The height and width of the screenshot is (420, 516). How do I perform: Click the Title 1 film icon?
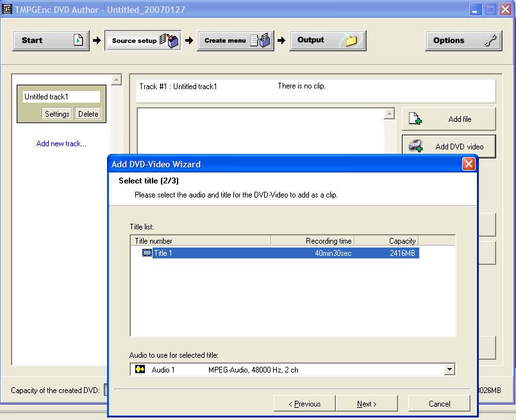147,253
